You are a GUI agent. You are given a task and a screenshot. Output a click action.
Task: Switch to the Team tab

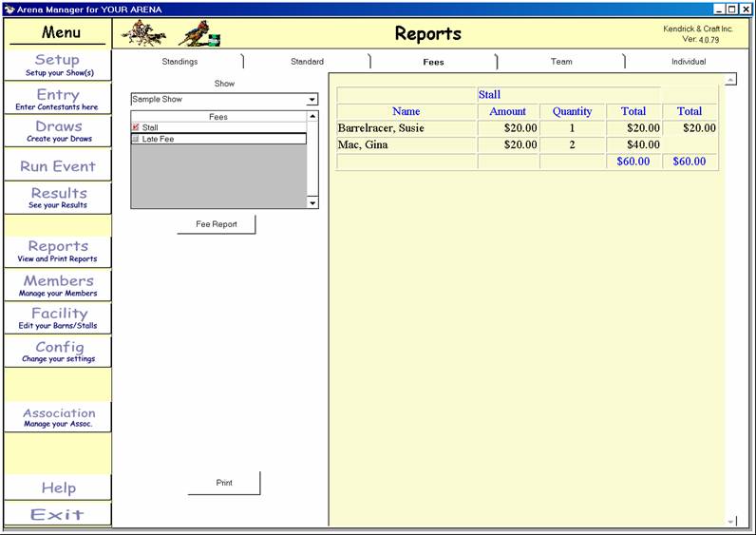561,62
